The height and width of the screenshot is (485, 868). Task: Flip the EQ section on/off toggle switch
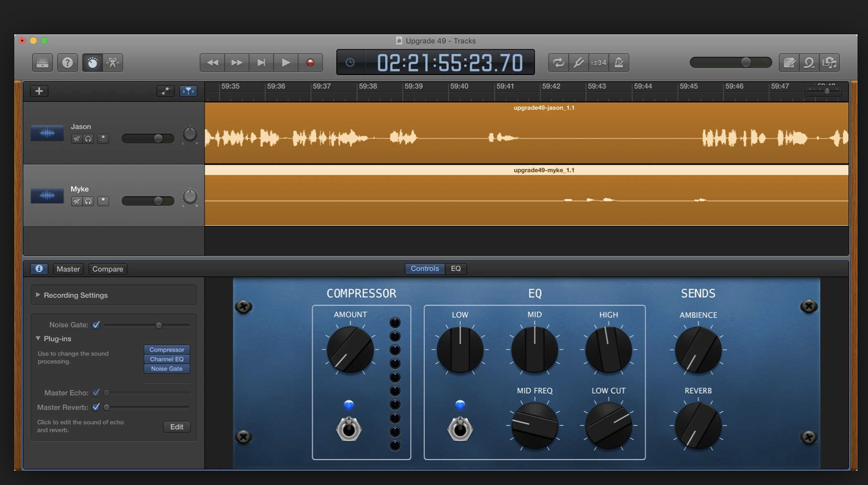point(460,428)
